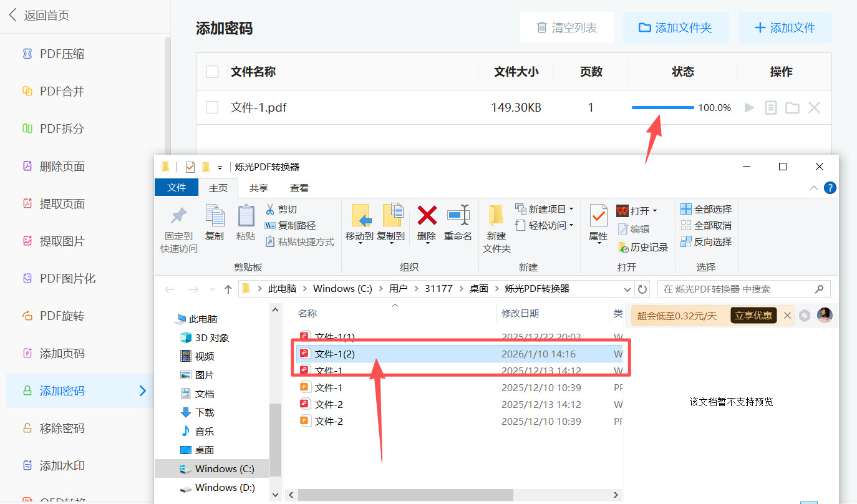
Task: Check the select-all checkbox in the header row
Action: click(211, 71)
